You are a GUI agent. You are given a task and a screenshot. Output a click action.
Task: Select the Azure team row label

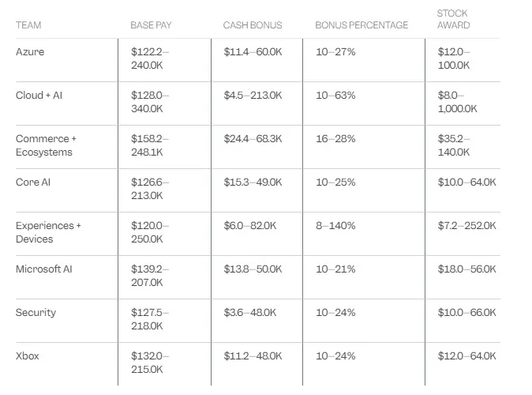[x=30, y=52]
